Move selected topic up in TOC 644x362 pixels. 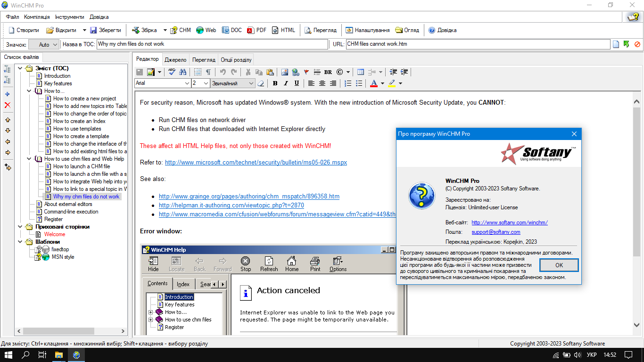[x=7, y=120]
